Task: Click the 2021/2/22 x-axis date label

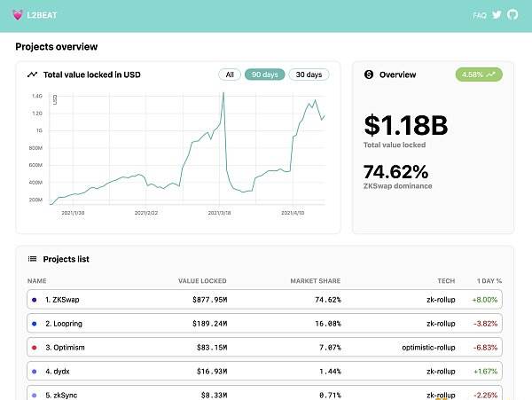Action: pos(146,213)
